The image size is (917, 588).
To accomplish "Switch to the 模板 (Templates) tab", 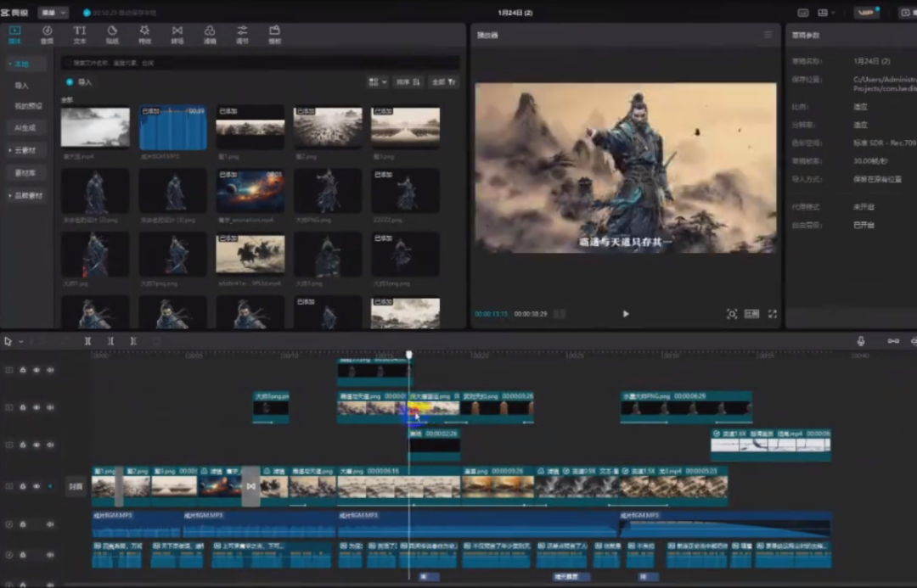I will pyautogui.click(x=274, y=35).
